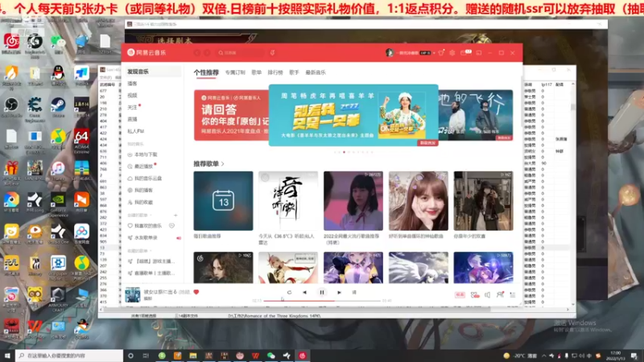Switch to mini mode icon
Image resolution: width=644 pixels, height=362 pixels.
click(x=479, y=52)
